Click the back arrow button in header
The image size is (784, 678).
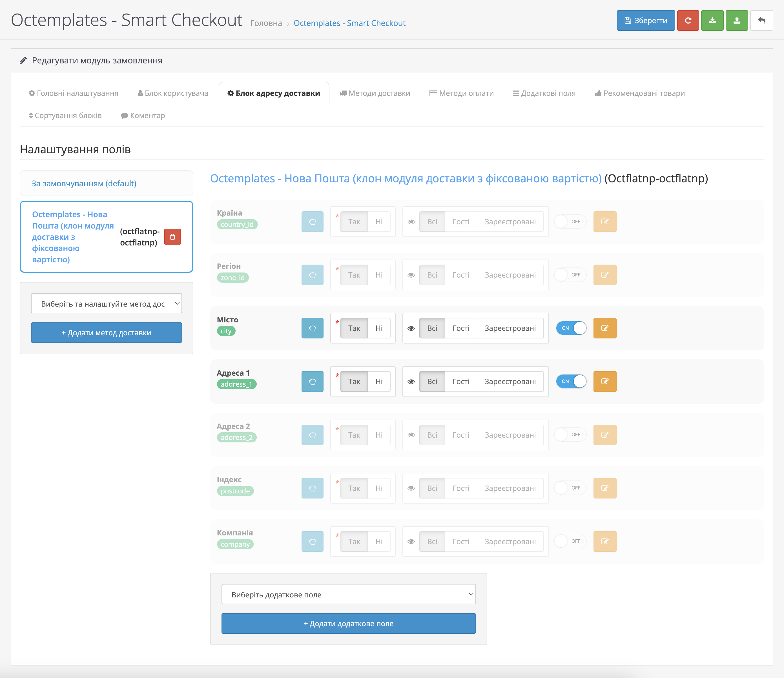tap(761, 21)
